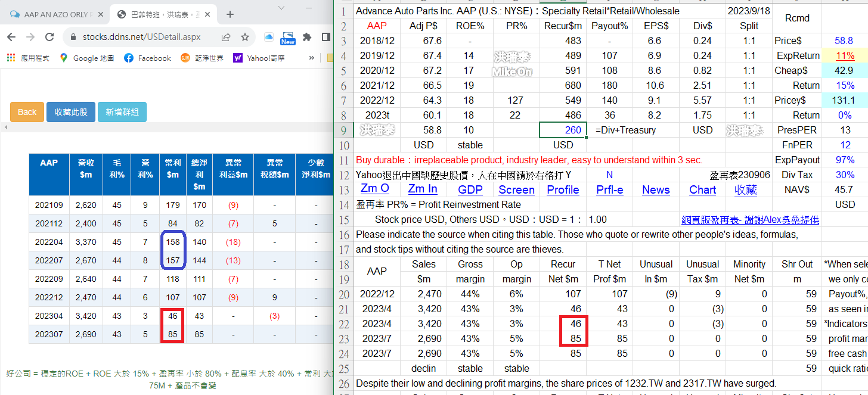Screen dimensions: 868x395
Task: Click the stocks.ddns.net address bar
Action: tap(142, 37)
